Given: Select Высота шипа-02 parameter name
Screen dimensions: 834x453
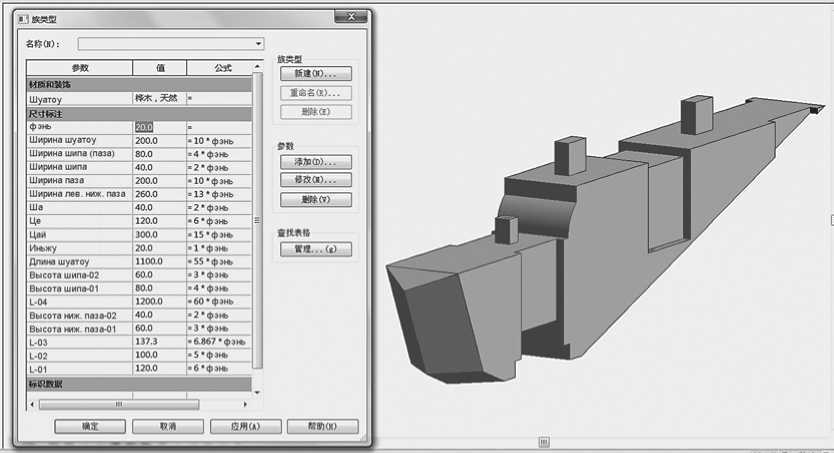Looking at the screenshot, I should [x=64, y=275].
